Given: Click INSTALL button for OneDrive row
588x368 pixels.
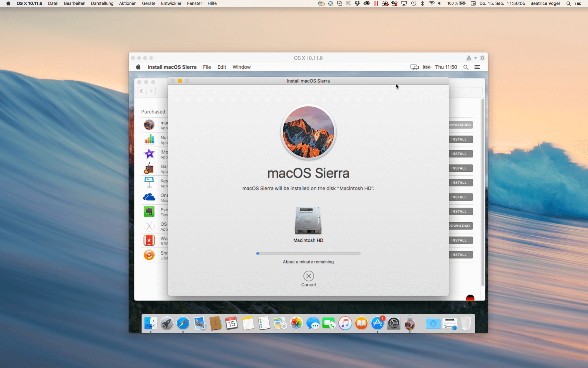Looking at the screenshot, I should coord(461,197).
